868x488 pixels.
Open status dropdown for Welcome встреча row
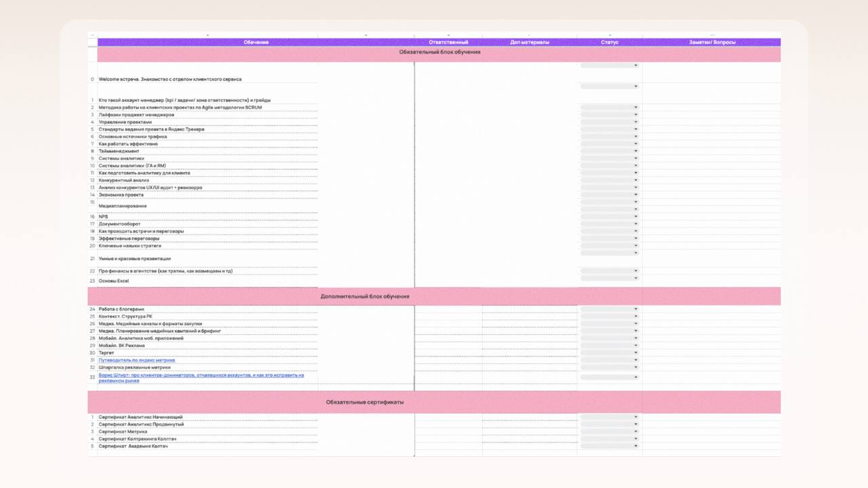pos(609,66)
